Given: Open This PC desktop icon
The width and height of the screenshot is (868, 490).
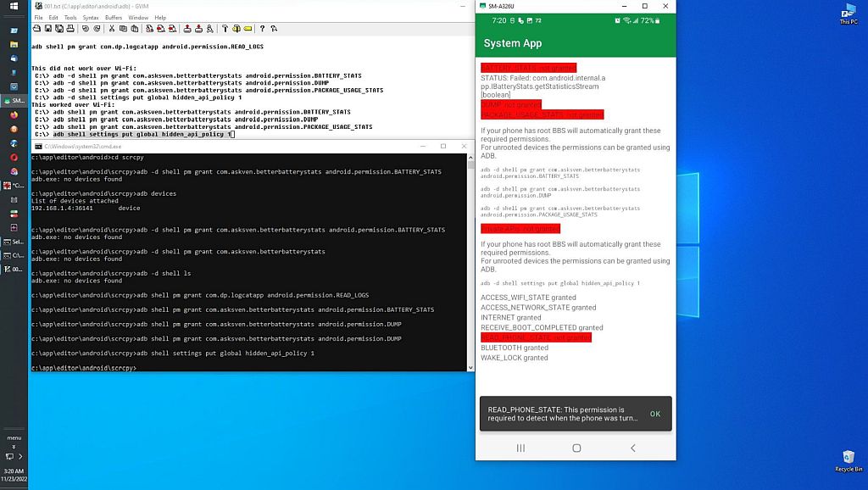Looking at the screenshot, I should click(x=848, y=14).
